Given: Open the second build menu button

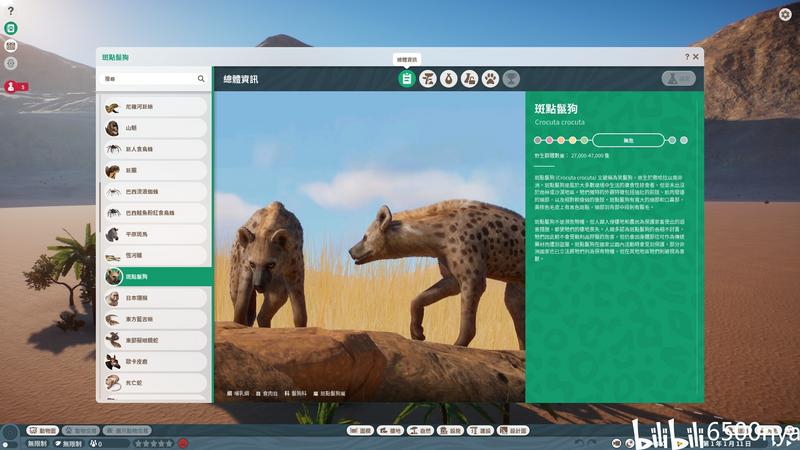Looking at the screenshot, I should pyautogui.click(x=390, y=431).
